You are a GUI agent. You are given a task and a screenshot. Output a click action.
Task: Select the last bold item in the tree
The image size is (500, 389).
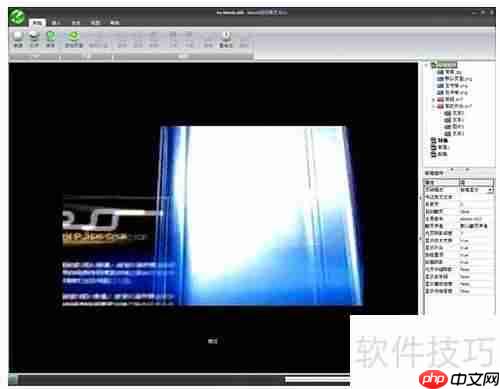click(439, 154)
